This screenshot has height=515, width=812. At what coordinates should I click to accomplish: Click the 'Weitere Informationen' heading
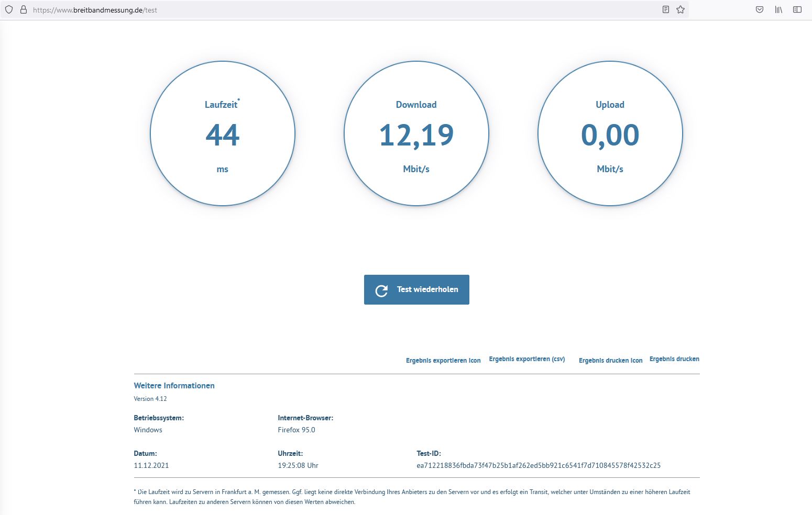pyautogui.click(x=174, y=386)
